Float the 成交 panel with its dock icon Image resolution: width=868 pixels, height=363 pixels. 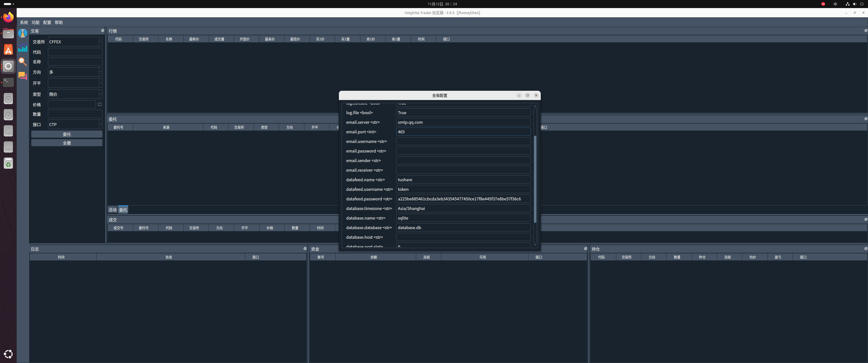click(866, 219)
